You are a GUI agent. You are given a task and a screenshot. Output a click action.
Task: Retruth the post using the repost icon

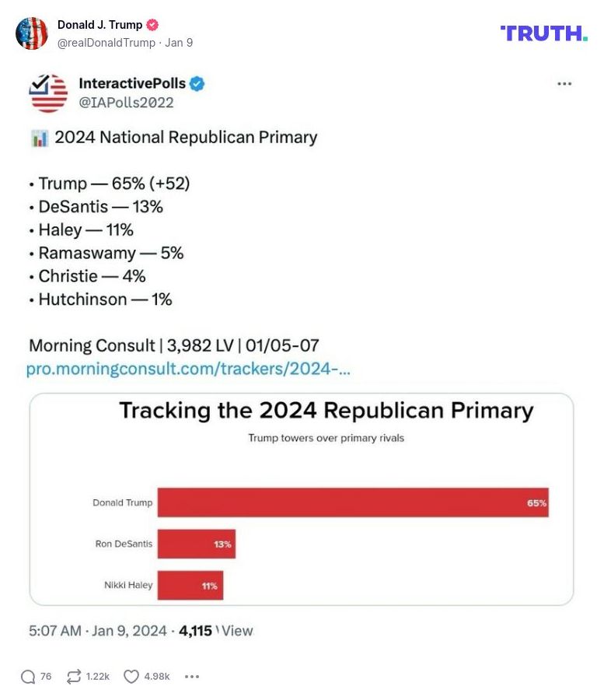tap(73, 677)
